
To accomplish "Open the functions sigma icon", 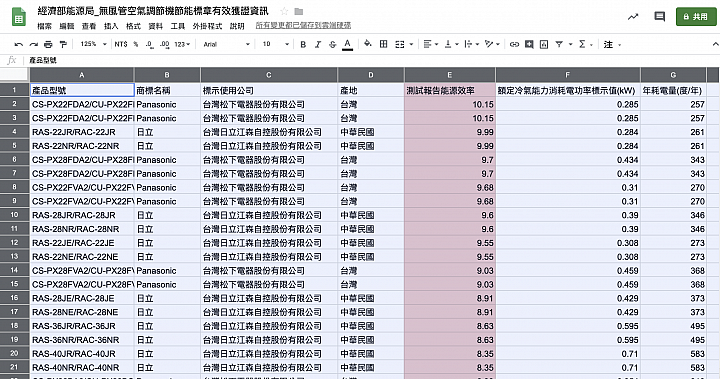I will 582,45.
